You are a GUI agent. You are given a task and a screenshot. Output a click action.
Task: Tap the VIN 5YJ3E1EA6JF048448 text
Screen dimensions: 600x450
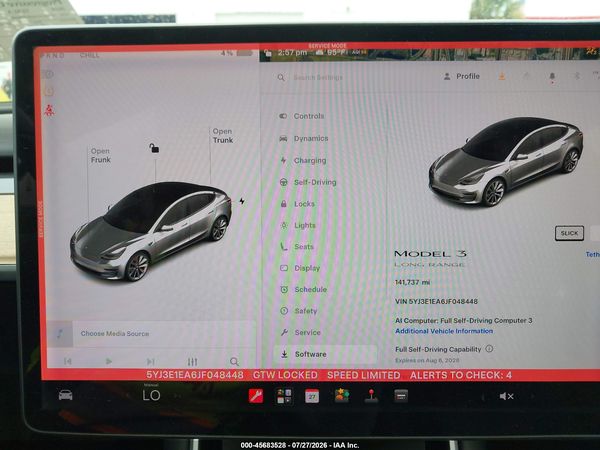pos(436,302)
